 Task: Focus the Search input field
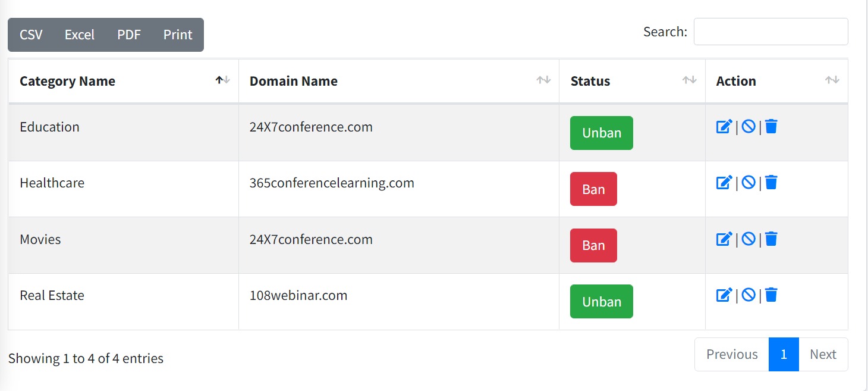click(770, 32)
